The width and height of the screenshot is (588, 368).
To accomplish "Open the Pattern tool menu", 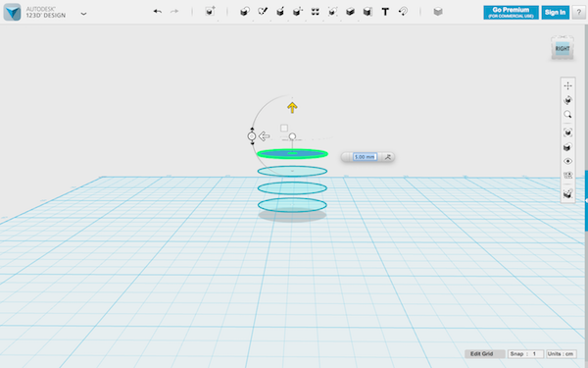I will tap(315, 12).
